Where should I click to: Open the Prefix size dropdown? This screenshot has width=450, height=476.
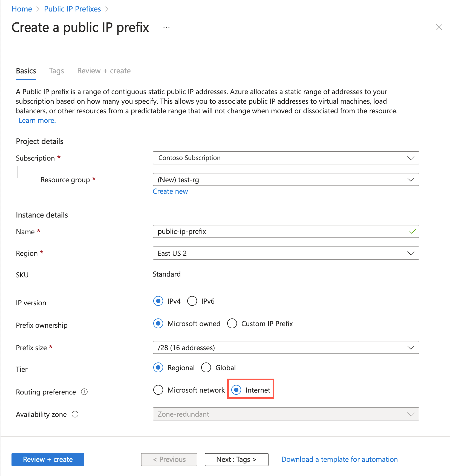tap(286, 348)
